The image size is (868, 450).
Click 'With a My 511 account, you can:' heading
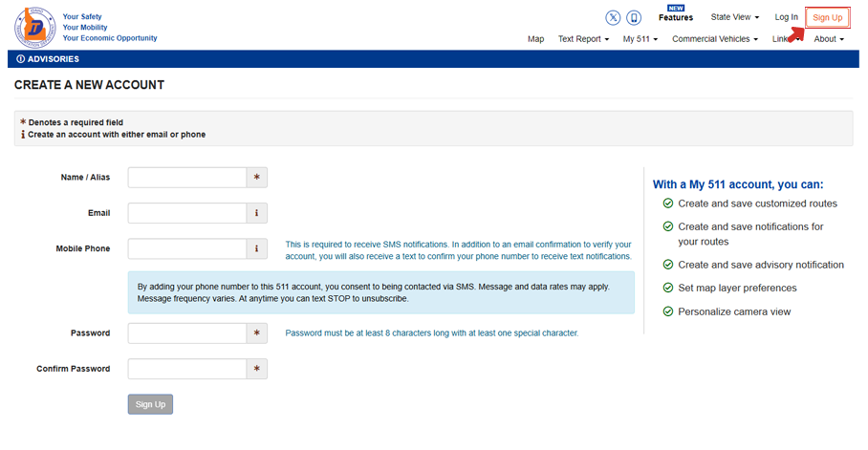point(738,184)
